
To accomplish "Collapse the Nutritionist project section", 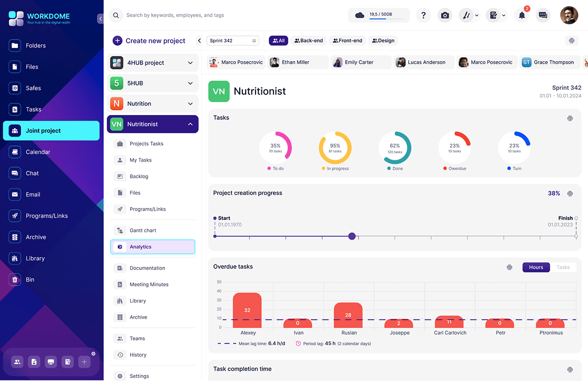I will 190,124.
